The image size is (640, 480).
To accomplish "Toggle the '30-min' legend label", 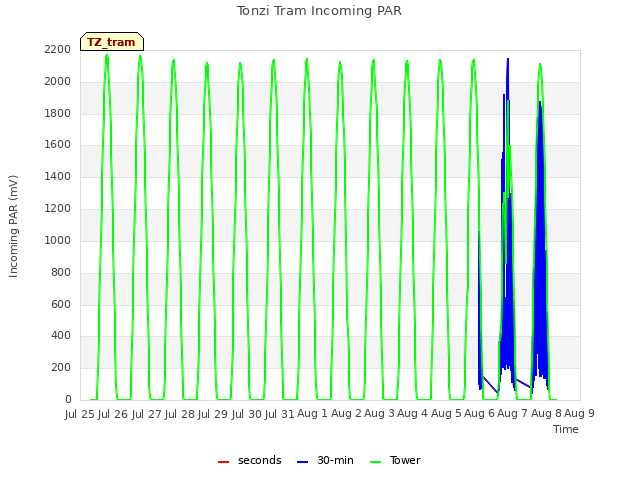I will pyautogui.click(x=335, y=460).
